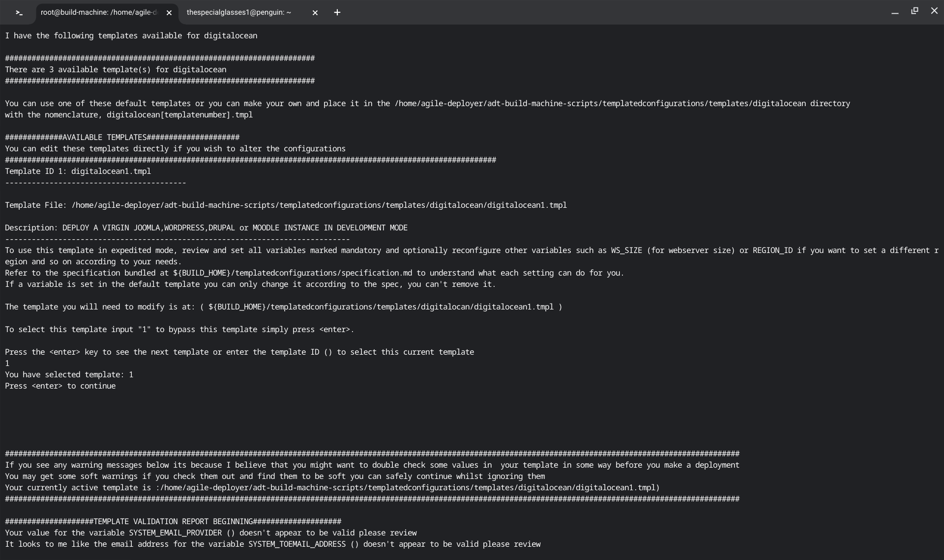Switch to the thespecialglasses1@penguin tab
Viewport: 944px width, 560px height.
239,13
